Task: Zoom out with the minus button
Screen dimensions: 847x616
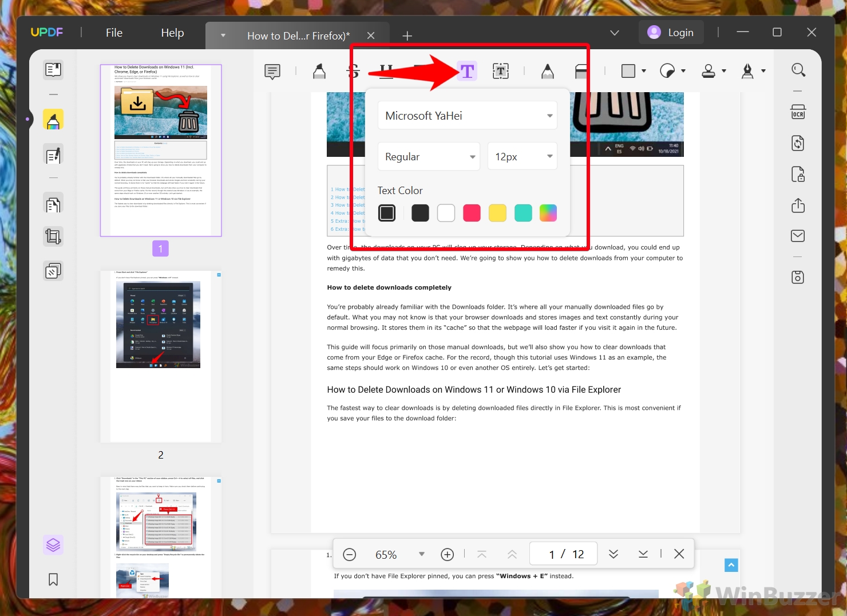Action: [x=350, y=554]
